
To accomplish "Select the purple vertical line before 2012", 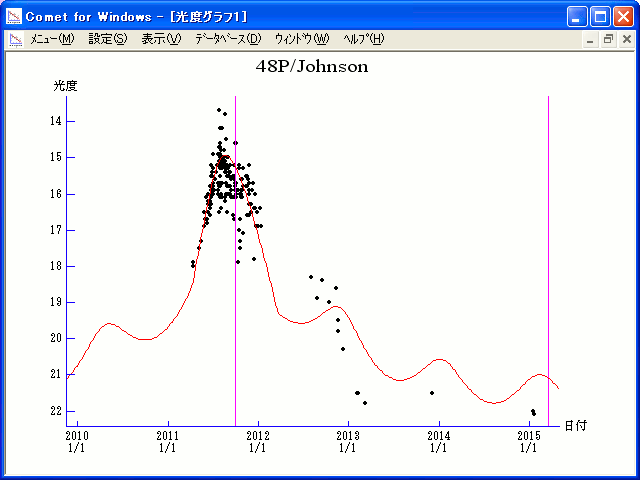I will pos(235,300).
